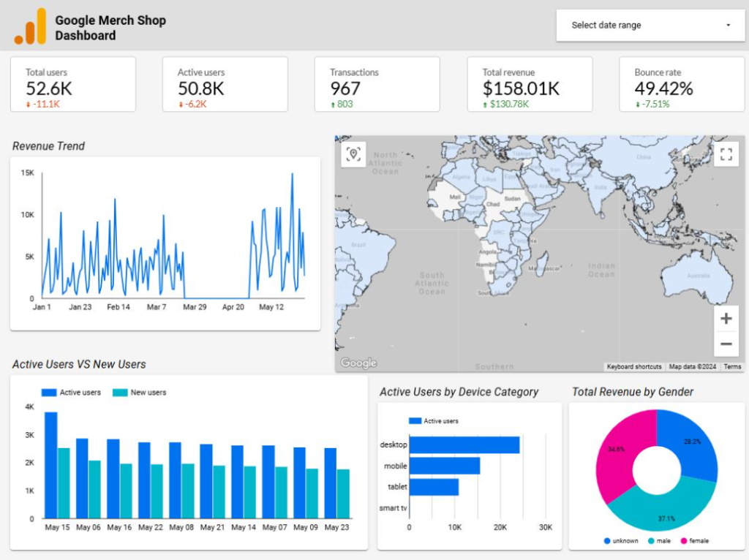
Task: Click the May 06 x-axis label
Action: pos(89,527)
